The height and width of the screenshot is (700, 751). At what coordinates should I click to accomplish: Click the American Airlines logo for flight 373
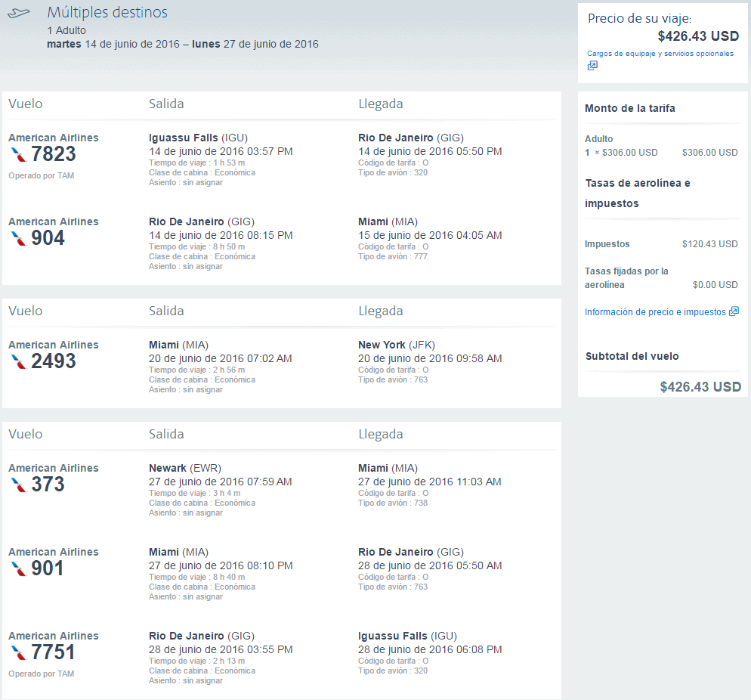19,485
